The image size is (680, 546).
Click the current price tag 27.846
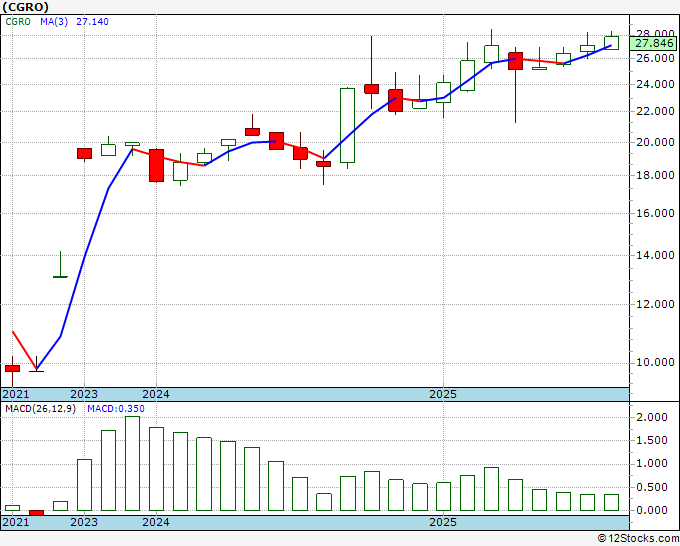coord(654,43)
